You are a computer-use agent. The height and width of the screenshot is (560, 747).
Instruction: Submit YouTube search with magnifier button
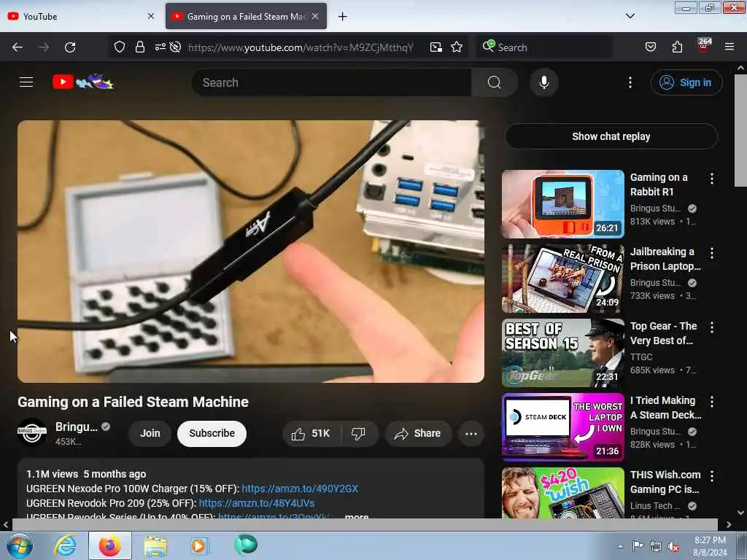tap(494, 82)
